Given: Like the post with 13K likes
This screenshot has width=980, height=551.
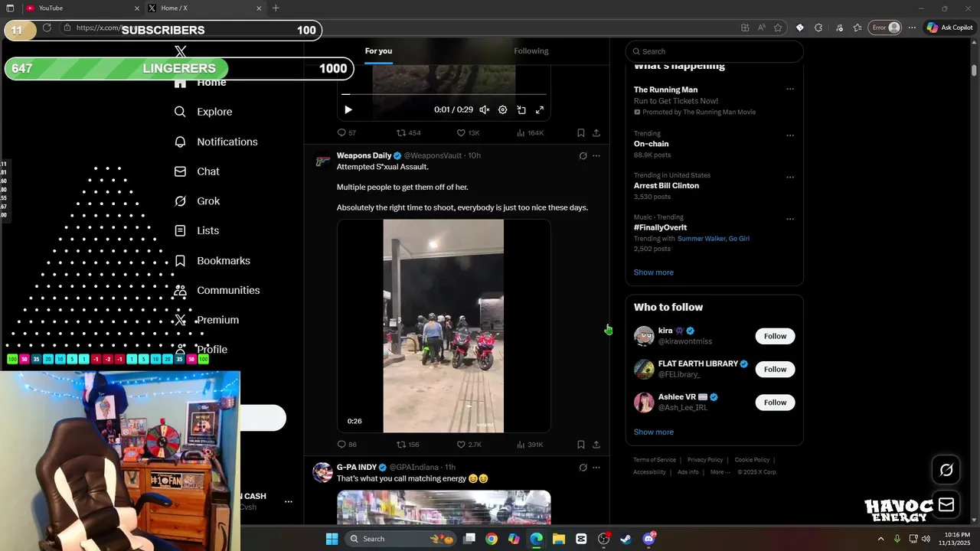Looking at the screenshot, I should click(x=468, y=133).
